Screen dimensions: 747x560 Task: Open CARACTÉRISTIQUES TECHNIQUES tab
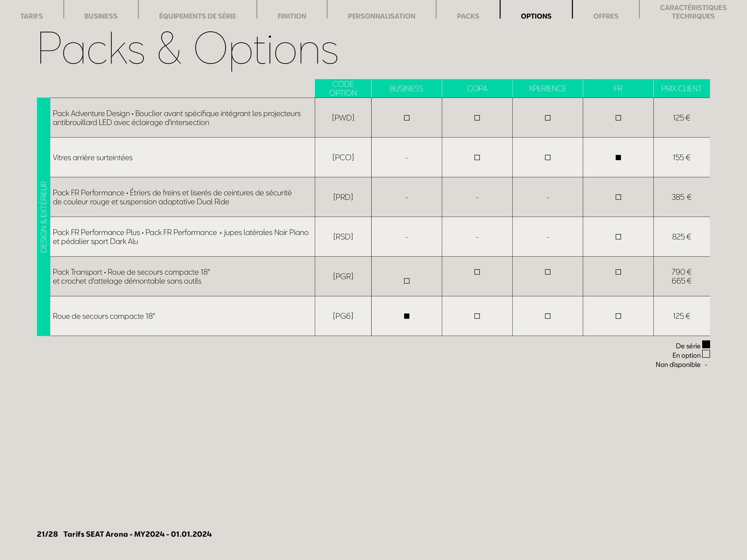click(x=693, y=12)
